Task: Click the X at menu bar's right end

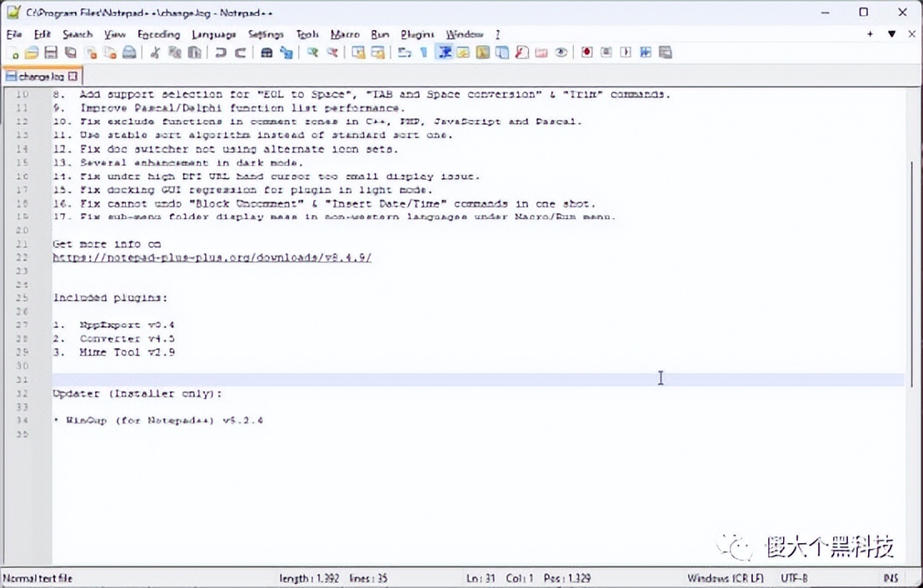Action: (912, 34)
